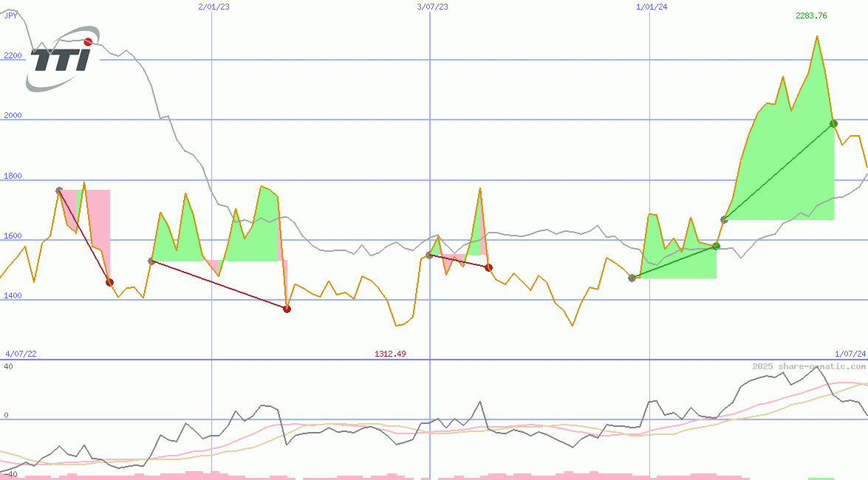Click the indicator 0 axis label
Image resolution: width=868 pixels, height=480 pixels.
[6, 415]
